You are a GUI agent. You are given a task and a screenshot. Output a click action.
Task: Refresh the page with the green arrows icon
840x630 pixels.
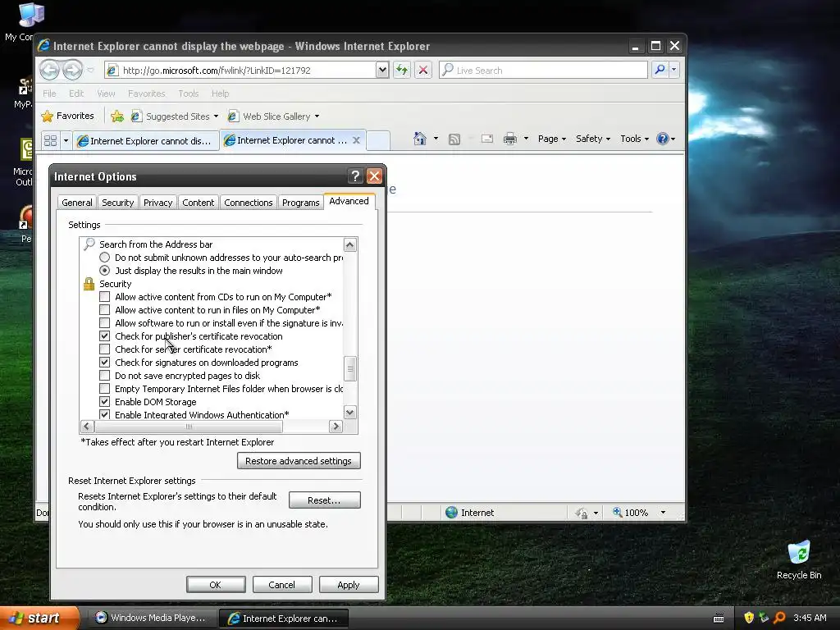tap(402, 70)
